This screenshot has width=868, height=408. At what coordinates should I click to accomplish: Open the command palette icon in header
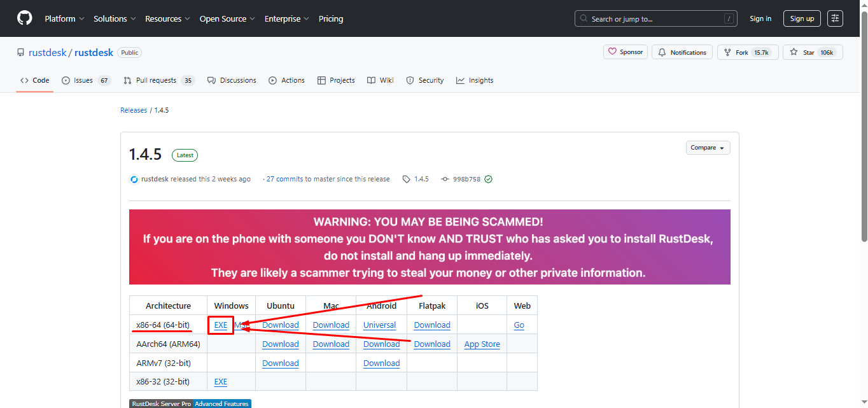pyautogui.click(x=835, y=18)
